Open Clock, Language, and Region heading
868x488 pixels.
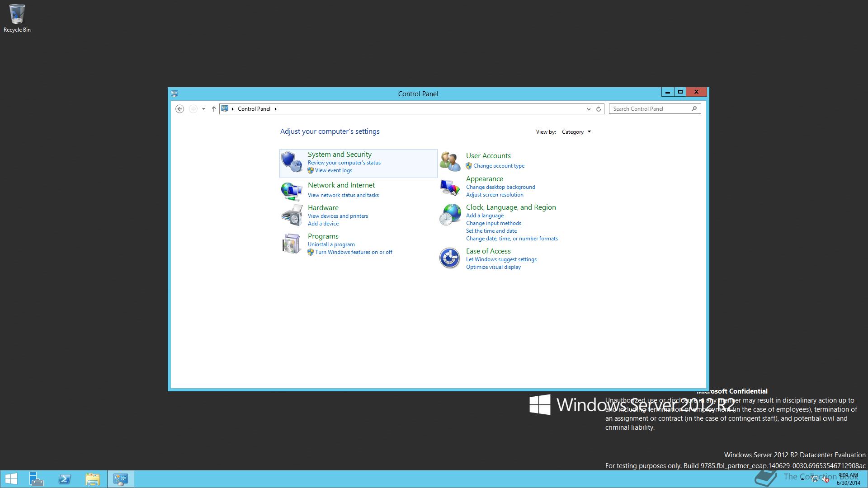511,207
